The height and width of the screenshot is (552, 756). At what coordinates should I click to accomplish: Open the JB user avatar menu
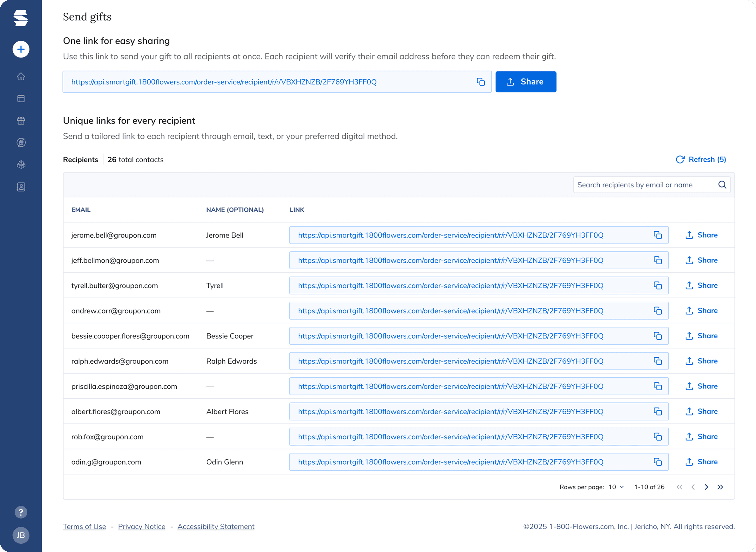[21, 535]
